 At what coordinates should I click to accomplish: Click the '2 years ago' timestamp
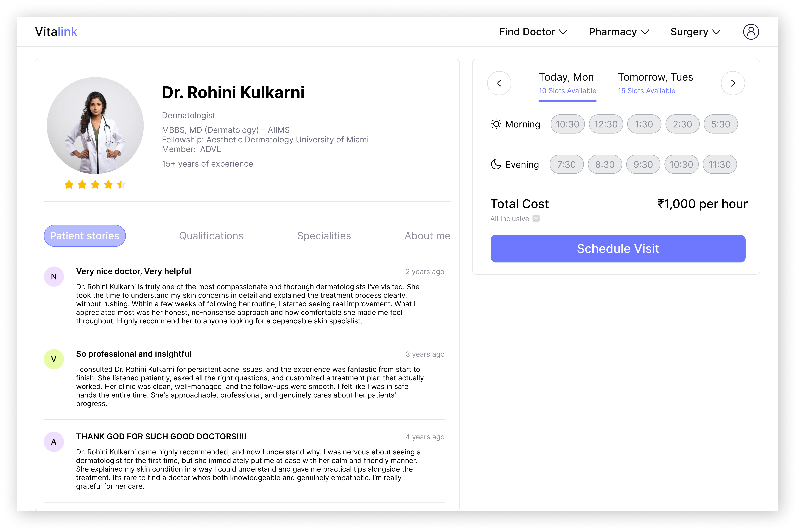tap(425, 272)
